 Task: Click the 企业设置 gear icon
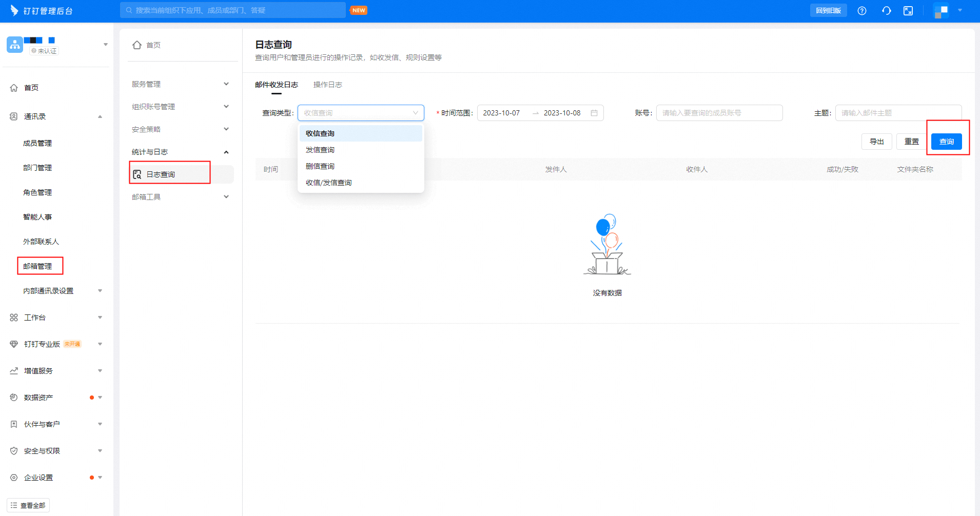point(14,478)
